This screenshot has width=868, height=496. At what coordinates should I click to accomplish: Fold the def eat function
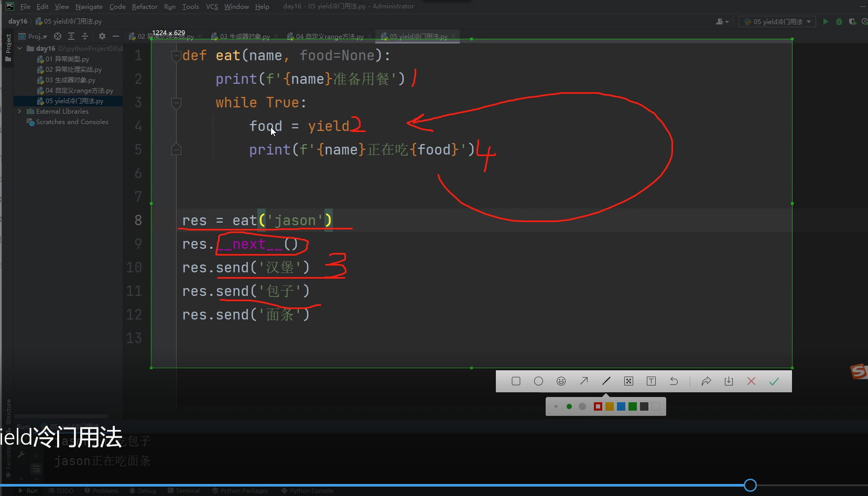176,56
